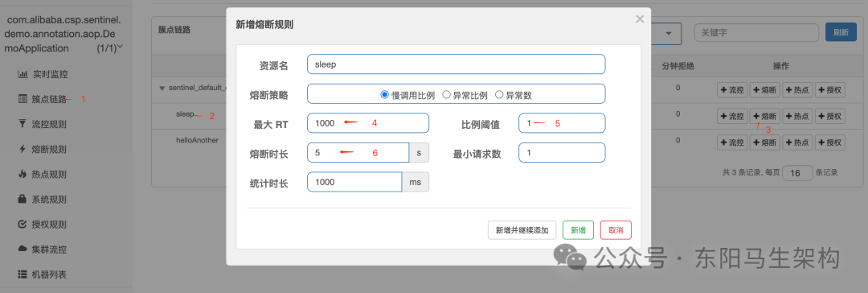868x293 pixels.
Task: Click the 热点规则 flame icon
Action: [x=23, y=174]
